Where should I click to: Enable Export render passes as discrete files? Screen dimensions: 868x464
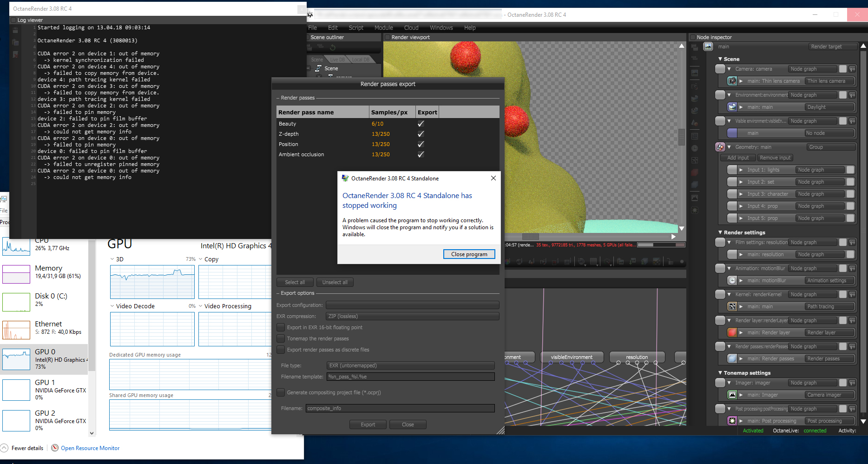[281, 350]
